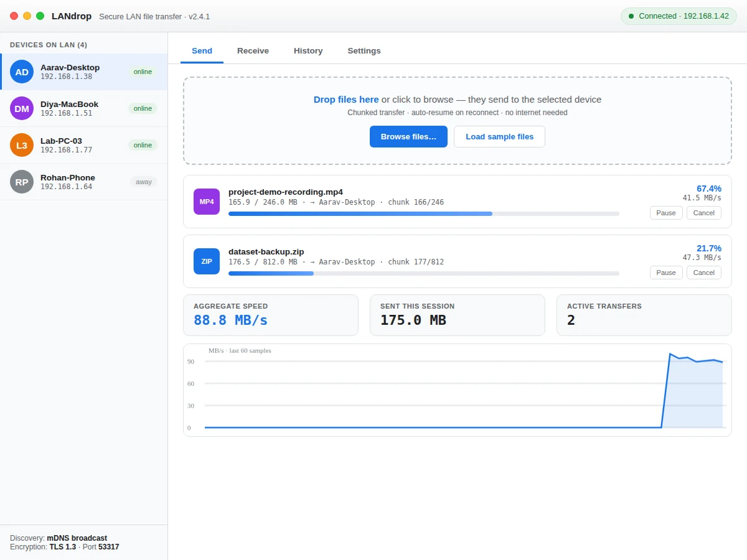Click IP address 192.168.1.51
The height and width of the screenshot is (560, 747).
pyautogui.click(x=66, y=113)
